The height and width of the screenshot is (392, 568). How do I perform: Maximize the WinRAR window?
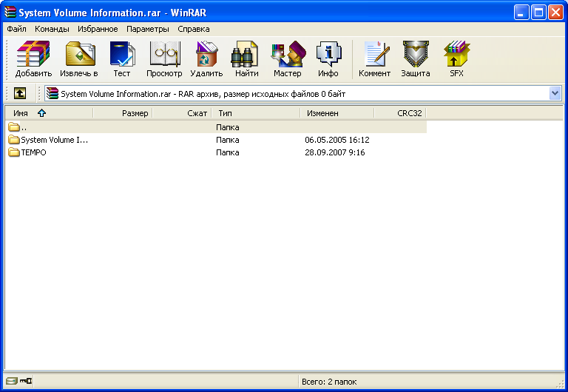[538, 13]
